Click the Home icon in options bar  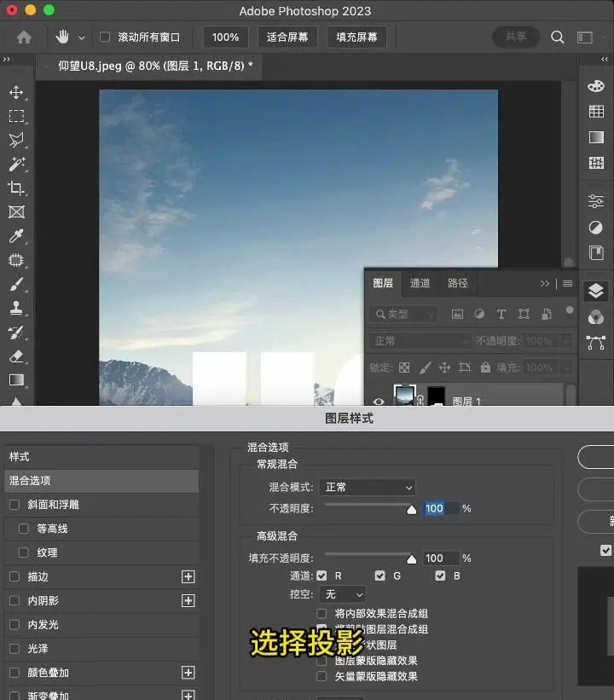[x=24, y=37]
